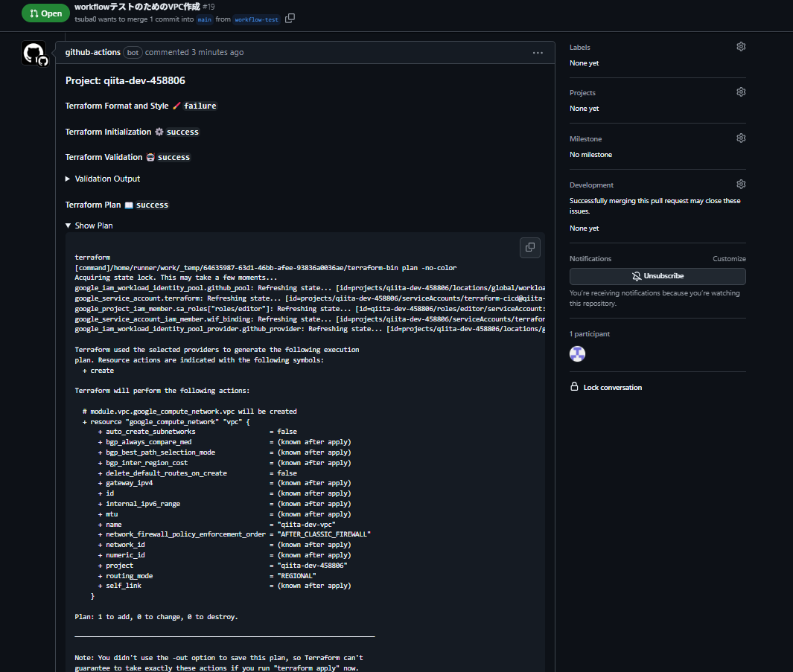Image resolution: width=793 pixels, height=672 pixels.
Task: Click the participant avatar thumbnail
Action: 577,353
